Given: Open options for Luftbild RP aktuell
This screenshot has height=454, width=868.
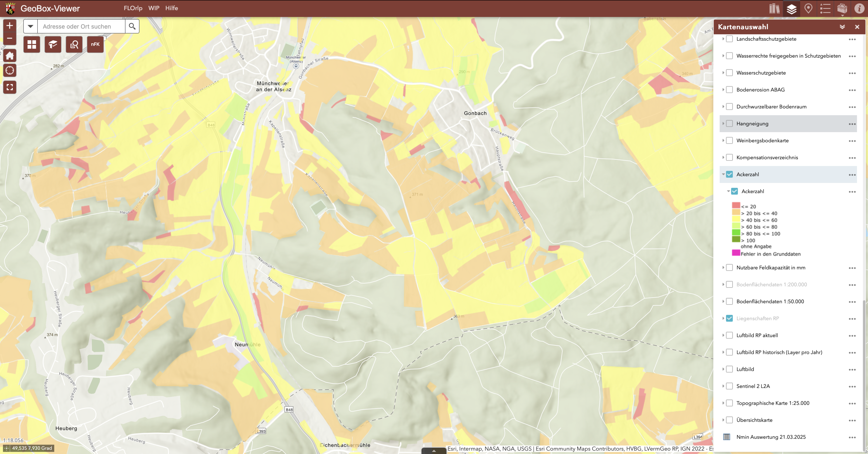Looking at the screenshot, I should (x=852, y=336).
